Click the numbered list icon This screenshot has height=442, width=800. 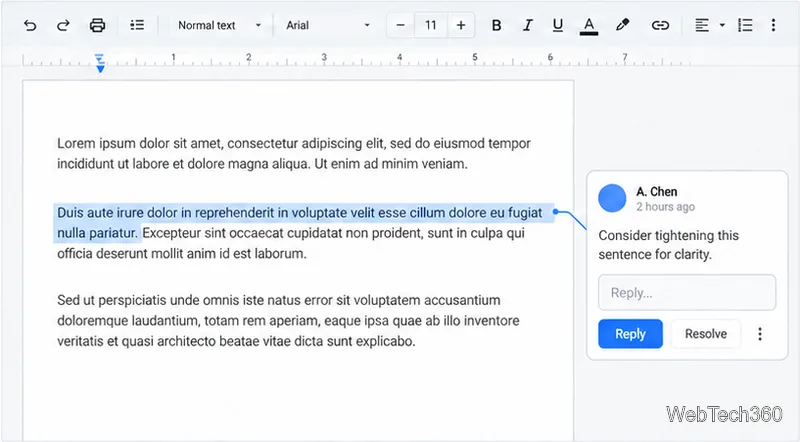click(x=745, y=26)
